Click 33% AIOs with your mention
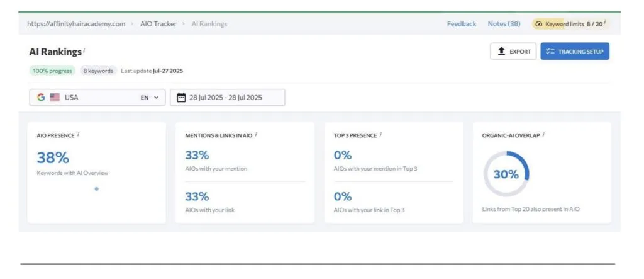The image size is (644, 279). (197, 155)
